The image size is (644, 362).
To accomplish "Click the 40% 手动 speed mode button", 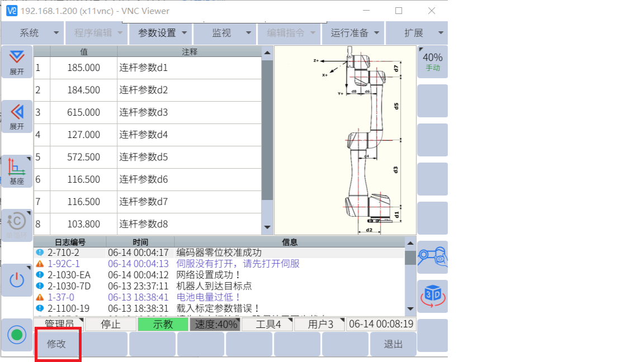I will point(433,61).
